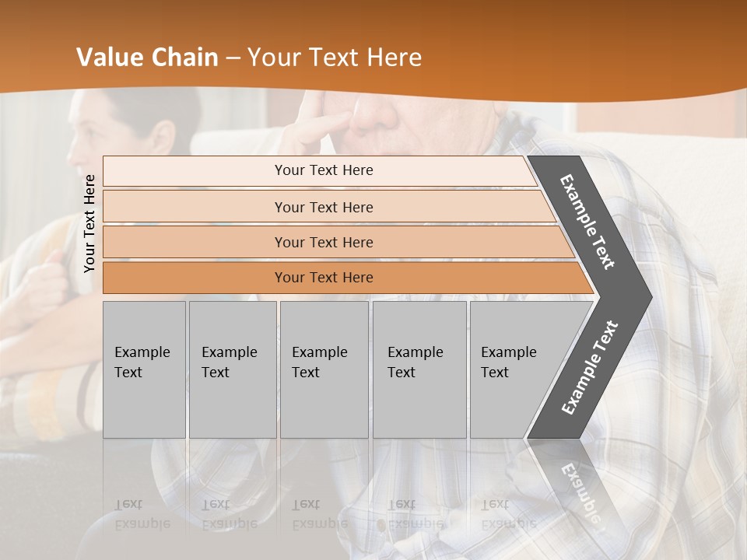Click upper dark chevron 'Example Text' segment
Image resolution: width=747 pixels, height=560 pixels.
point(589,222)
